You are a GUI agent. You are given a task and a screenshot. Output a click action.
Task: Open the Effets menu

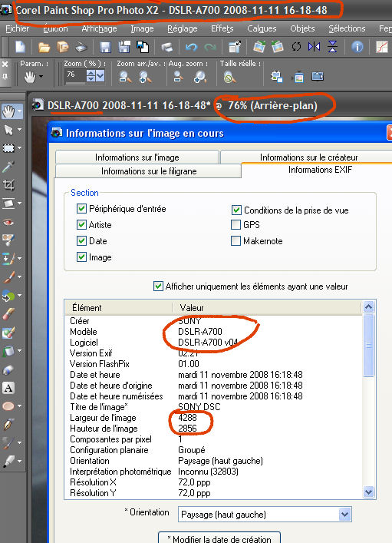tap(222, 28)
